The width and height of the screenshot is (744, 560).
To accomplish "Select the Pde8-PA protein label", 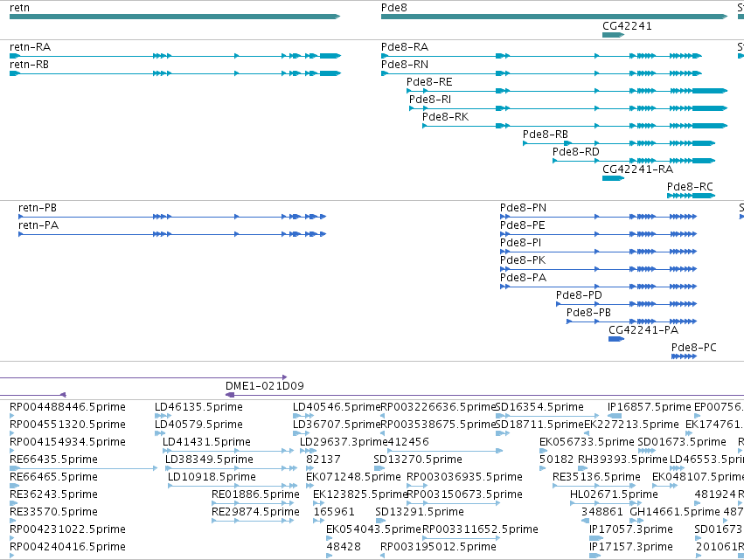I will (524, 278).
